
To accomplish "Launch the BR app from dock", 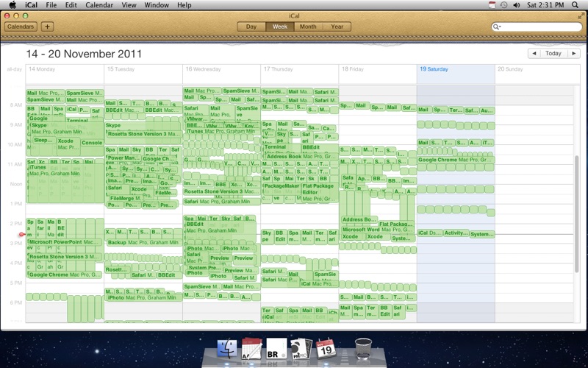I will tap(276, 348).
